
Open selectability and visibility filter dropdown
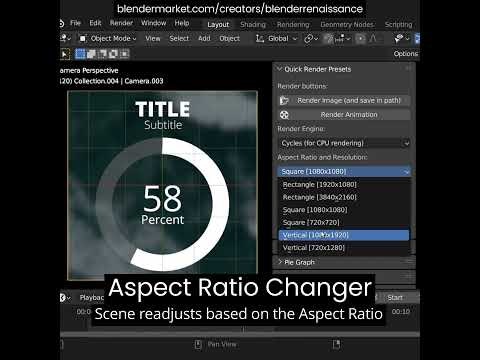(x=402, y=39)
